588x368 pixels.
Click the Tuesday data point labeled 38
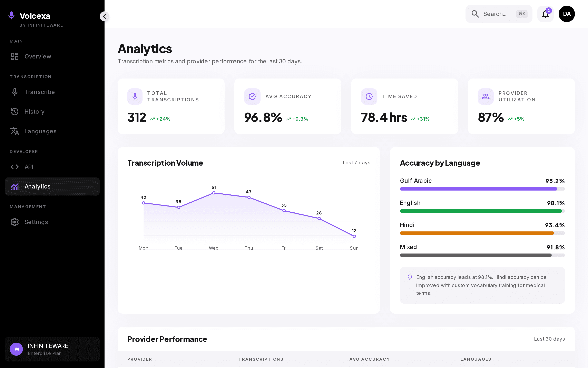tap(179, 207)
